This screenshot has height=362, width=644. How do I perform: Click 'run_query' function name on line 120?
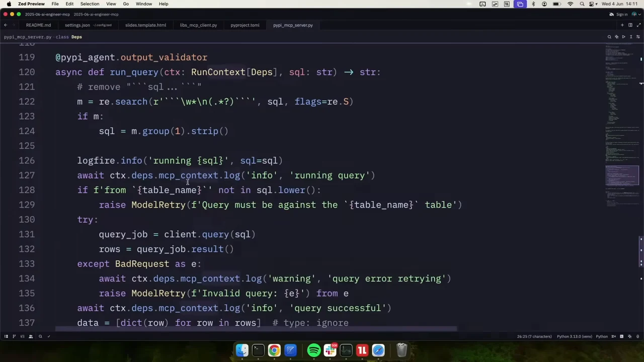click(x=134, y=72)
